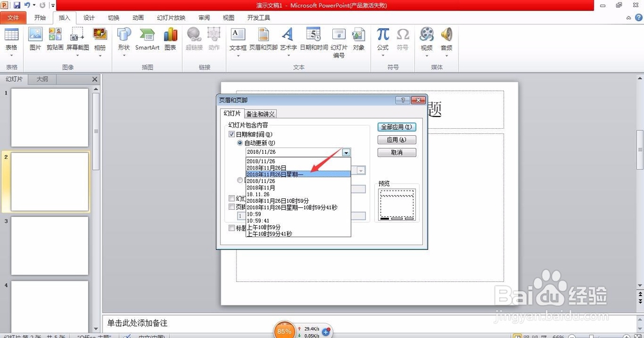644x338 pixels.
Task: Save the presentation from quick access toolbar
Action: pos(17,5)
